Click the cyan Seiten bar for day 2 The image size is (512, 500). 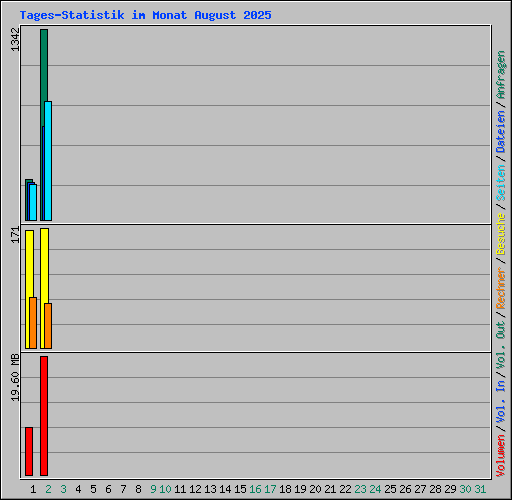click(x=48, y=161)
